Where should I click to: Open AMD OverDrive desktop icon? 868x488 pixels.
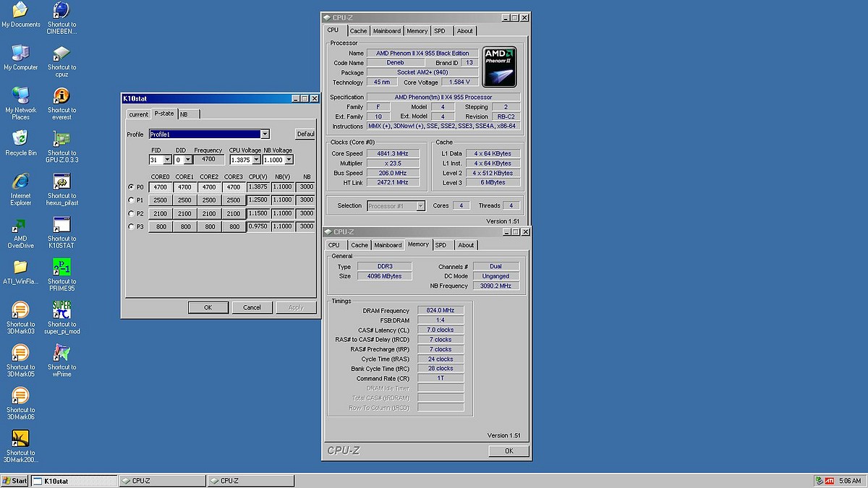tap(20, 226)
